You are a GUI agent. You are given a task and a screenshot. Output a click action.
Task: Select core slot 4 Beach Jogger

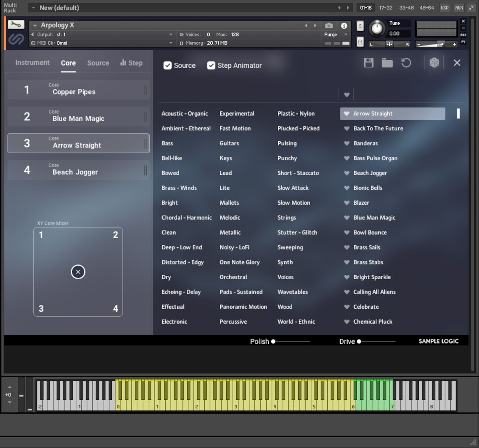click(x=78, y=170)
